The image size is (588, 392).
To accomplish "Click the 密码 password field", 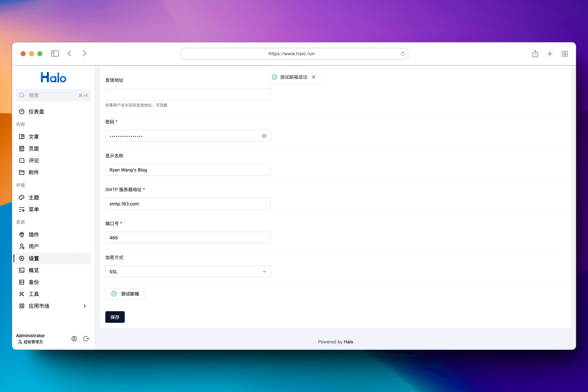I will coord(188,136).
